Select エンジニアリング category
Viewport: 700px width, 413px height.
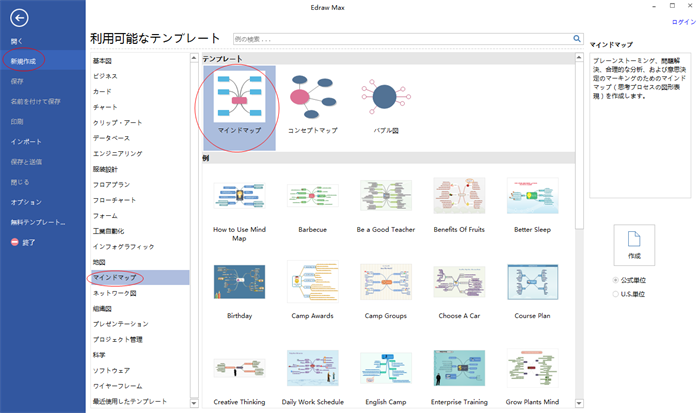tap(118, 154)
